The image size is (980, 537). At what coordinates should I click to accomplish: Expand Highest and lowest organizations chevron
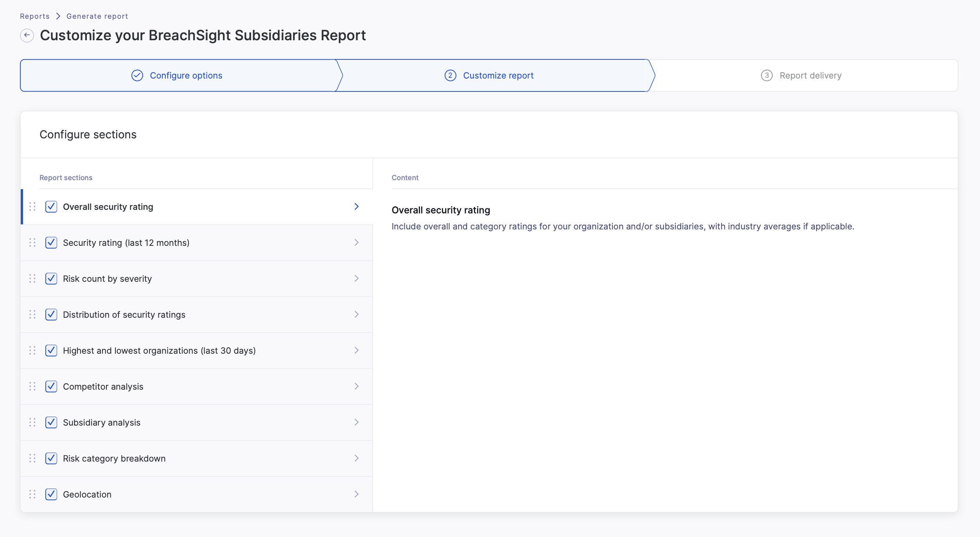[356, 351]
